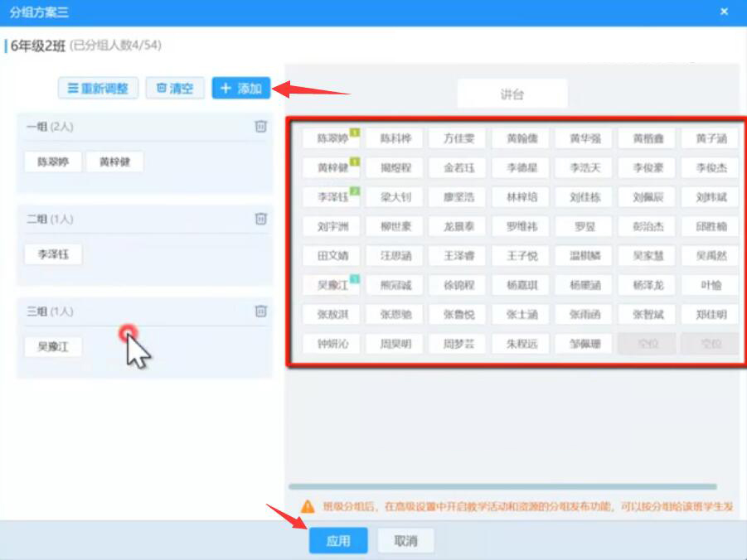The width and height of the screenshot is (747, 560).
Task: Select seat 叶愉 in the seating chart
Action: coord(711,285)
